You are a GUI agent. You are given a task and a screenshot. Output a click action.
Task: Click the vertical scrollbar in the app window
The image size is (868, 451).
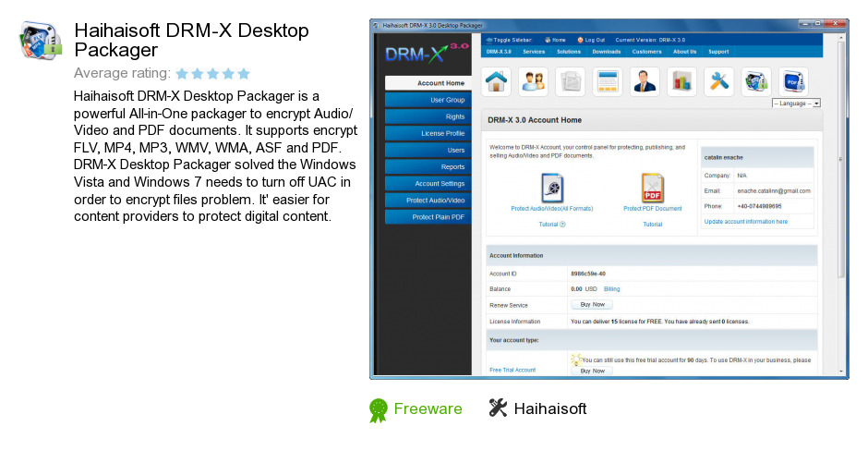tap(841, 161)
